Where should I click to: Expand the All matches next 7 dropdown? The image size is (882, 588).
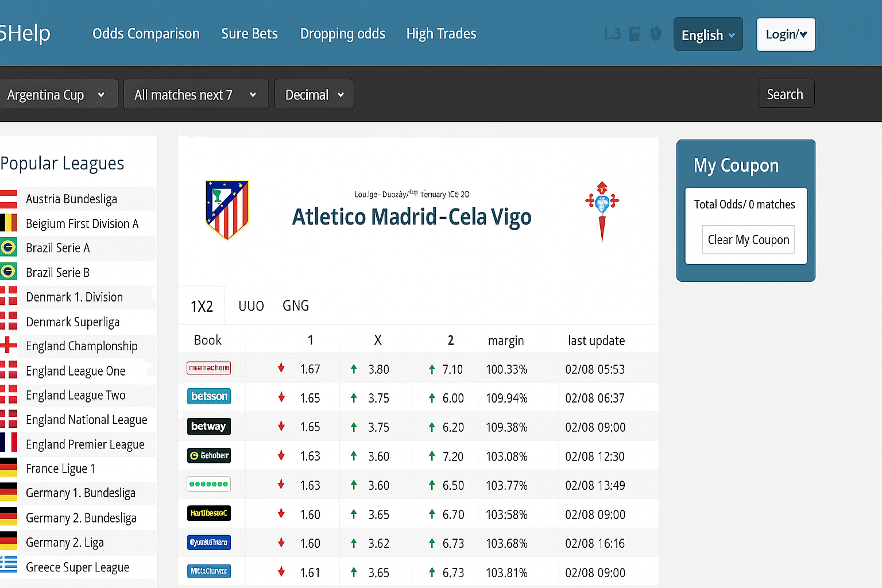[x=195, y=95]
